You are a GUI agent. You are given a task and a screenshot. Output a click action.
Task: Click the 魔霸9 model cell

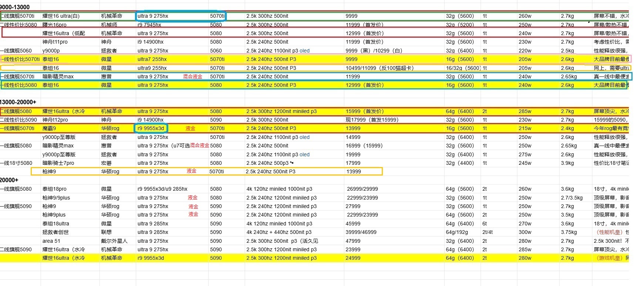(49, 128)
